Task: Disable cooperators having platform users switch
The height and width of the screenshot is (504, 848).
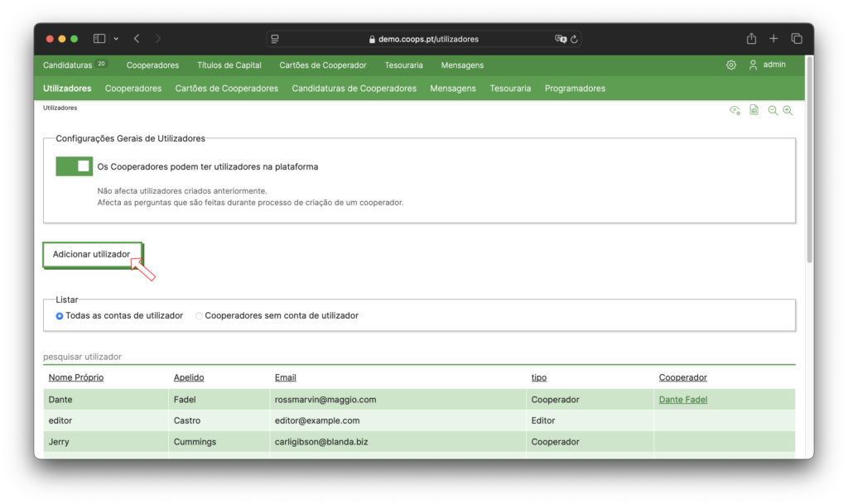Action: coord(75,166)
